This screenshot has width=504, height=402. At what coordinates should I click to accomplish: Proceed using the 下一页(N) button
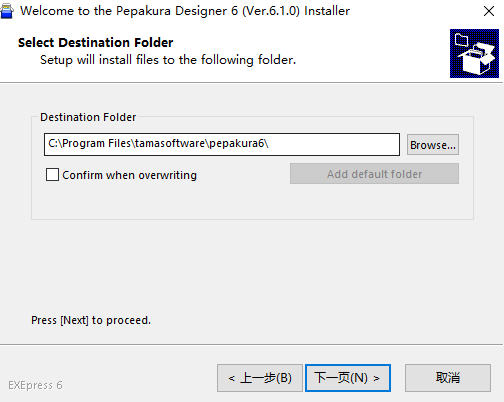(x=348, y=378)
